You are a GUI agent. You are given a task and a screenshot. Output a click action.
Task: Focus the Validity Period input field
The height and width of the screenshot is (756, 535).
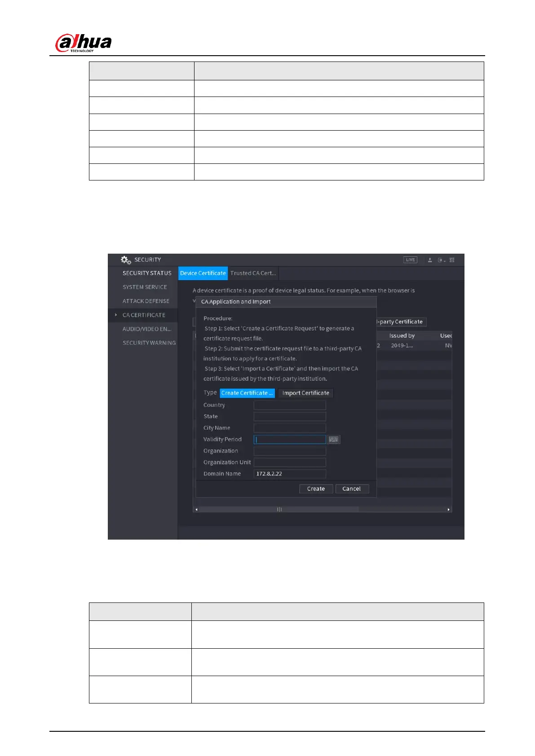[x=290, y=440]
